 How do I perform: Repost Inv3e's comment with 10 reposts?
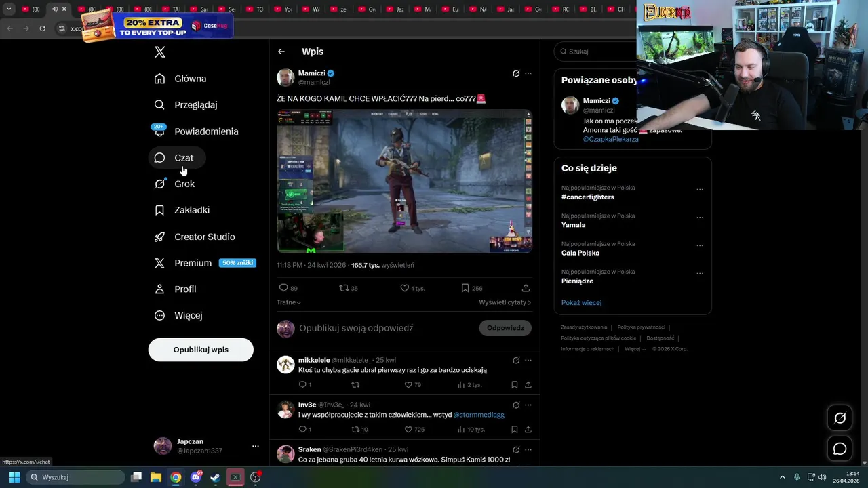point(359,429)
